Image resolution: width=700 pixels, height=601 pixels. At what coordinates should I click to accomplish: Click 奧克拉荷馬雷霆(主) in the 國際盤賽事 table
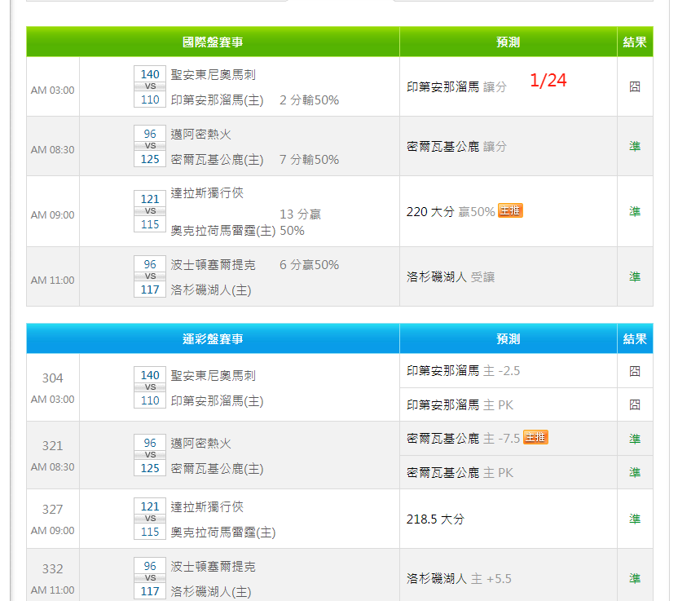coord(222,231)
